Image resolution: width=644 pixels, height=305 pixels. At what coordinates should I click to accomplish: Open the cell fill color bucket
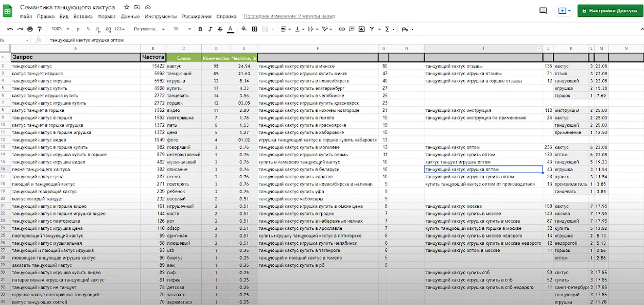244,29
